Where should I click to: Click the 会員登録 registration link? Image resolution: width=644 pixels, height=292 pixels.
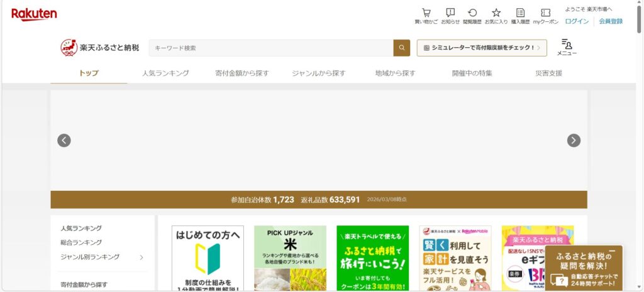(611, 21)
